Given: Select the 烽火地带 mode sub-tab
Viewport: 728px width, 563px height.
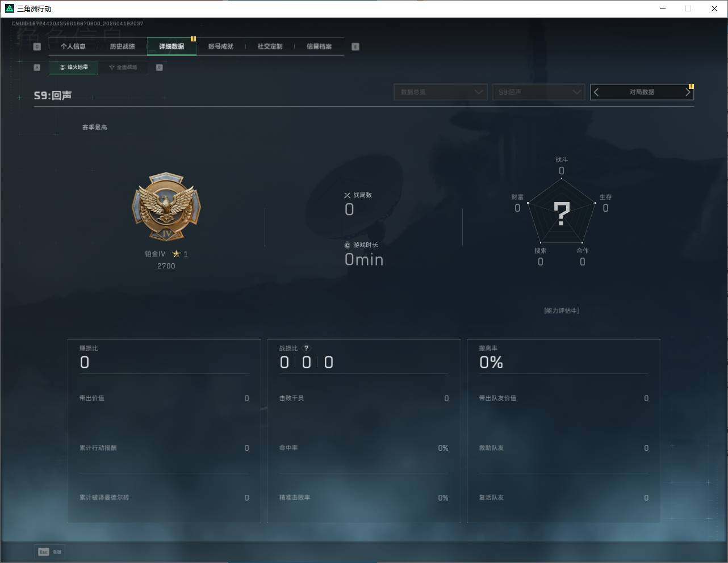Looking at the screenshot, I should coord(73,68).
